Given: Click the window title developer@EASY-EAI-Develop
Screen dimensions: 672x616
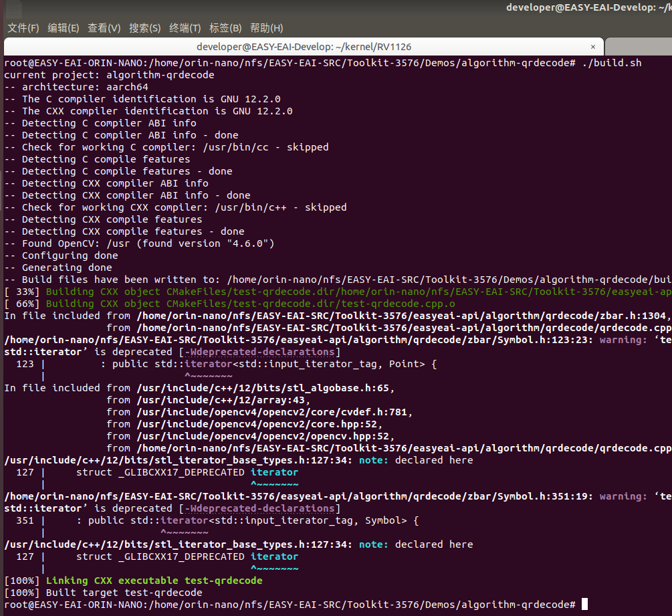Looking at the screenshot, I should point(589,7).
